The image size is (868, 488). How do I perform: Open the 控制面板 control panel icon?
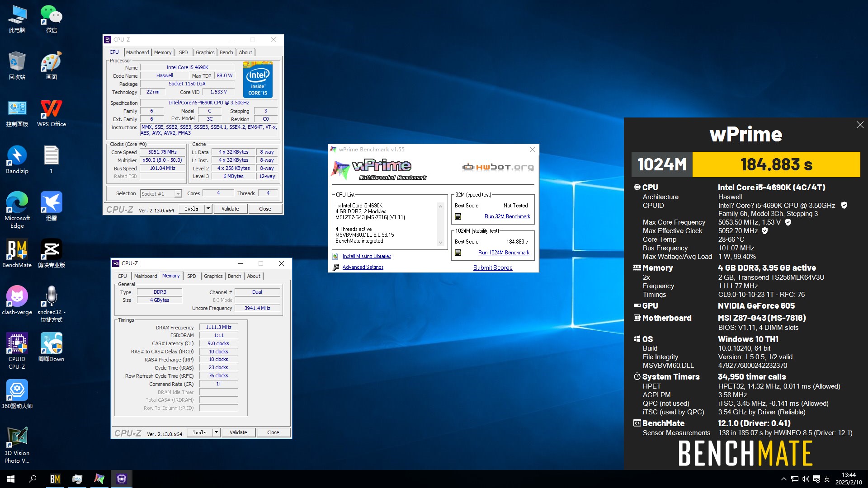17,113
